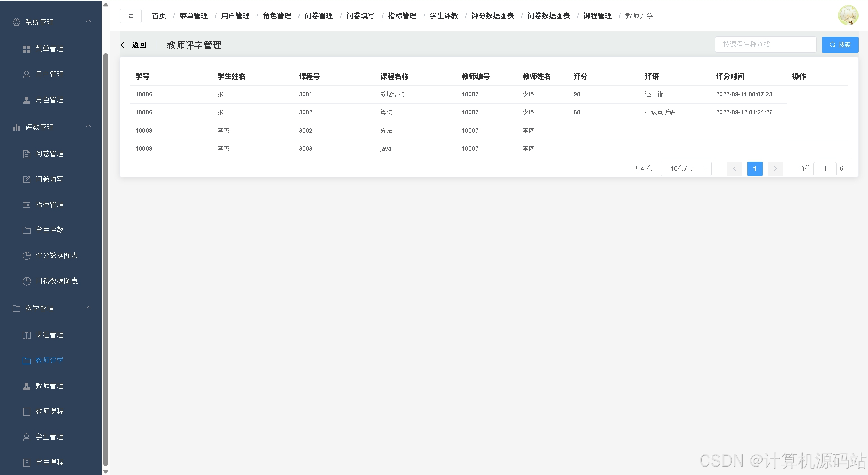
Task: Open 问卷填写 in top navigation
Action: pos(361,16)
